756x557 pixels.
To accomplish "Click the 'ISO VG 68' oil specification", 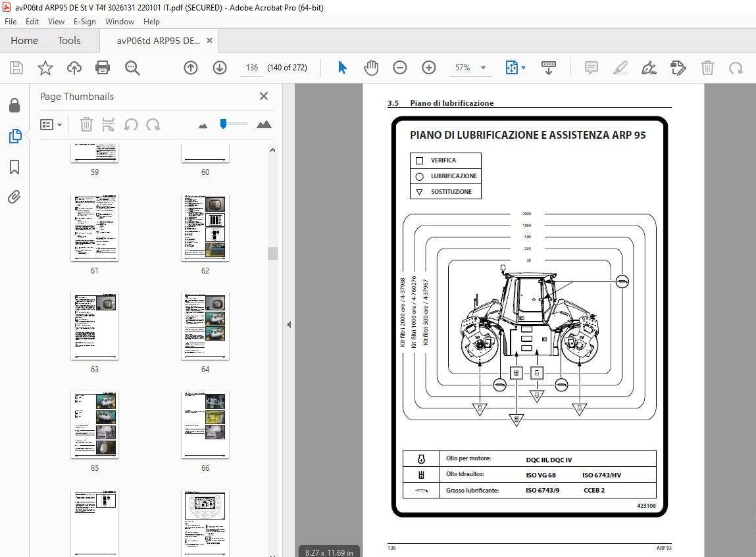I will tap(541, 475).
